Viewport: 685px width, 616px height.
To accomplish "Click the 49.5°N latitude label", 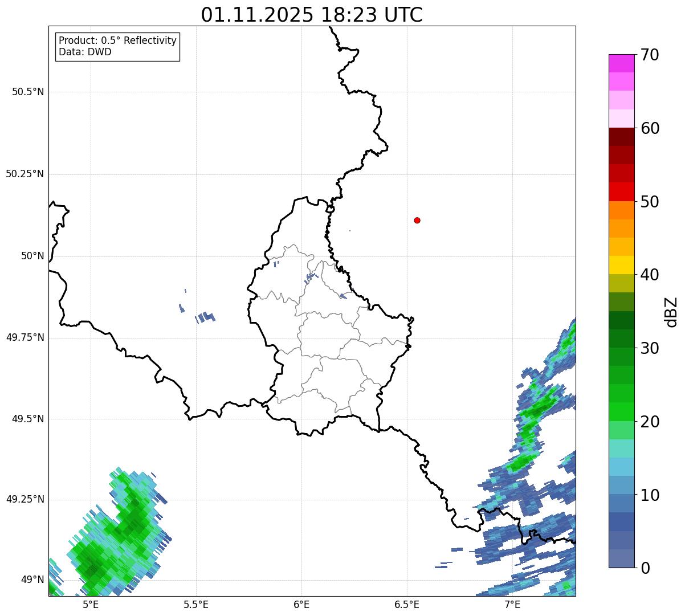I will [x=28, y=419].
